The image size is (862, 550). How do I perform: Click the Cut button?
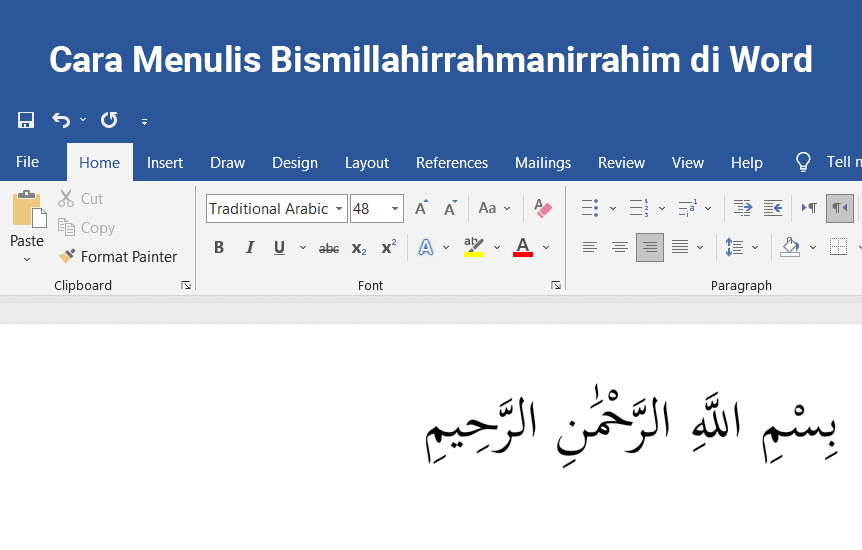click(x=81, y=199)
